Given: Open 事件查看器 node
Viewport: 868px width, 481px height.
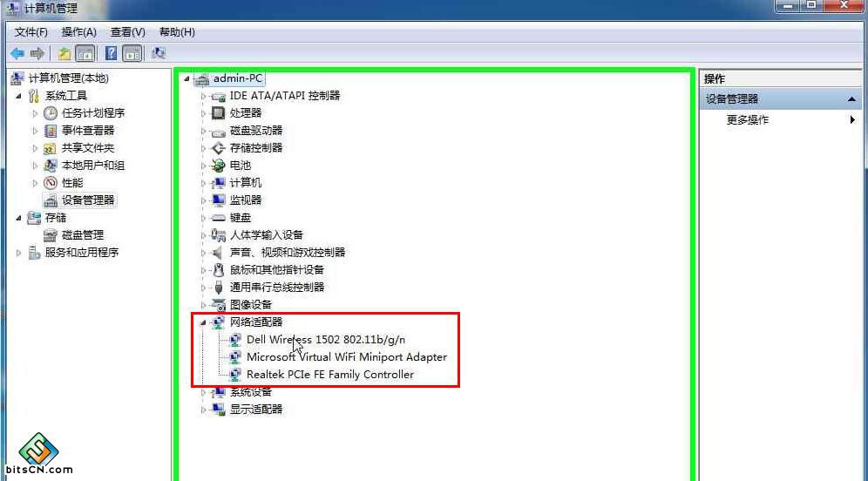Looking at the screenshot, I should pos(87,131).
